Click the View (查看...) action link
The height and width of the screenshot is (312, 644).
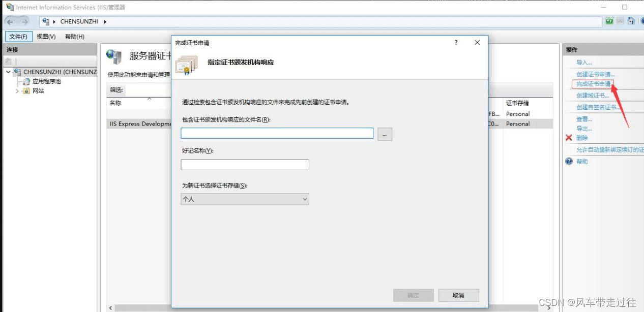coord(584,119)
